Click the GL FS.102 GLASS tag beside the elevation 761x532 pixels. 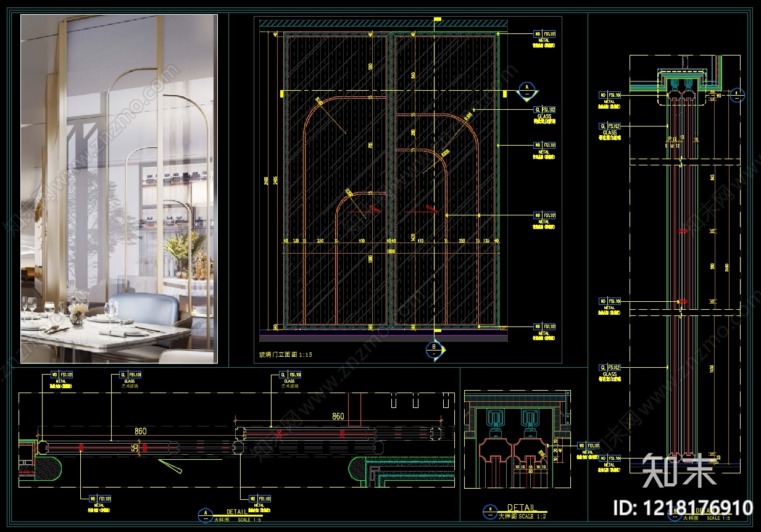click(544, 115)
